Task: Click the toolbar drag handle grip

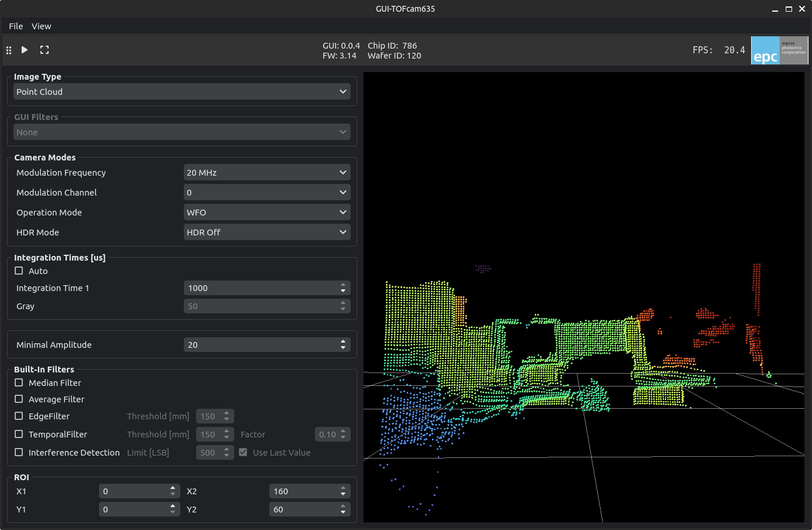Action: 9,50
